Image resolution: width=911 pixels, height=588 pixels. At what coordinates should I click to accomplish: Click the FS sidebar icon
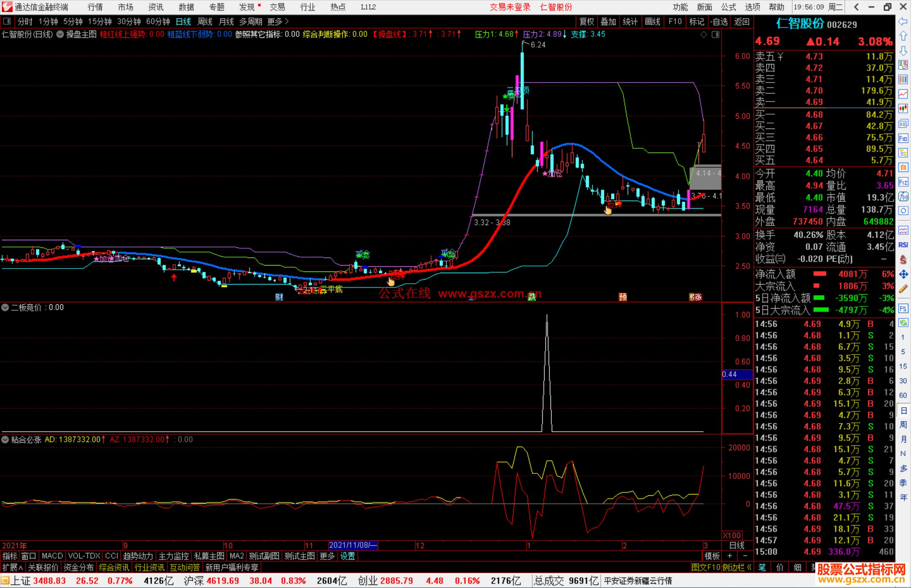click(903, 309)
